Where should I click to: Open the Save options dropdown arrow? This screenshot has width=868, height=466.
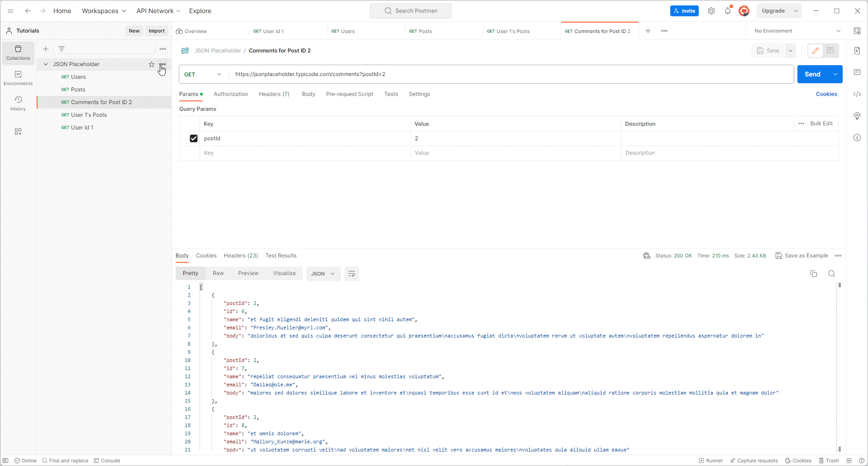click(791, 51)
